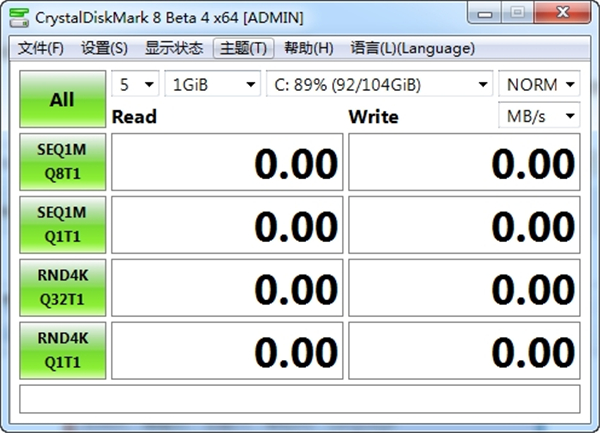Open the drive selector C: 89% dropdown

[x=380, y=84]
